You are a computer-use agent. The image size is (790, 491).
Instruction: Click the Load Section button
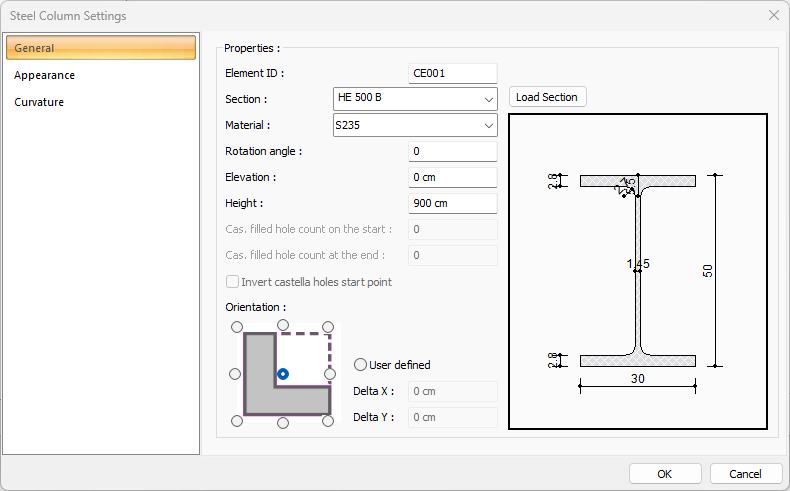click(547, 97)
